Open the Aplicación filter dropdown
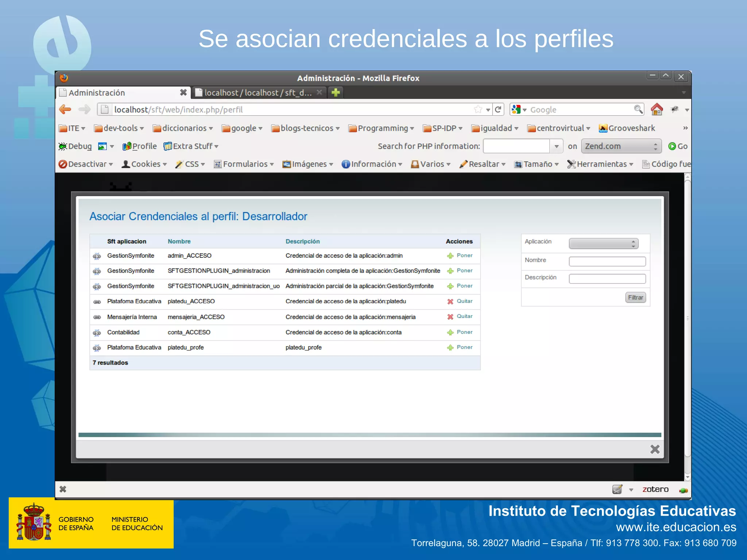The width and height of the screenshot is (747, 560). point(604,244)
